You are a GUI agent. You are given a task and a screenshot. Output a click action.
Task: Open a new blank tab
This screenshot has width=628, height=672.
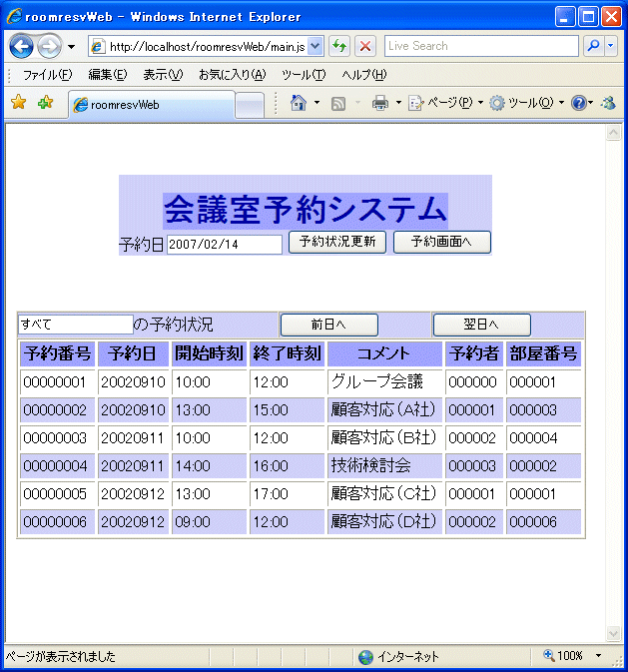click(x=250, y=106)
